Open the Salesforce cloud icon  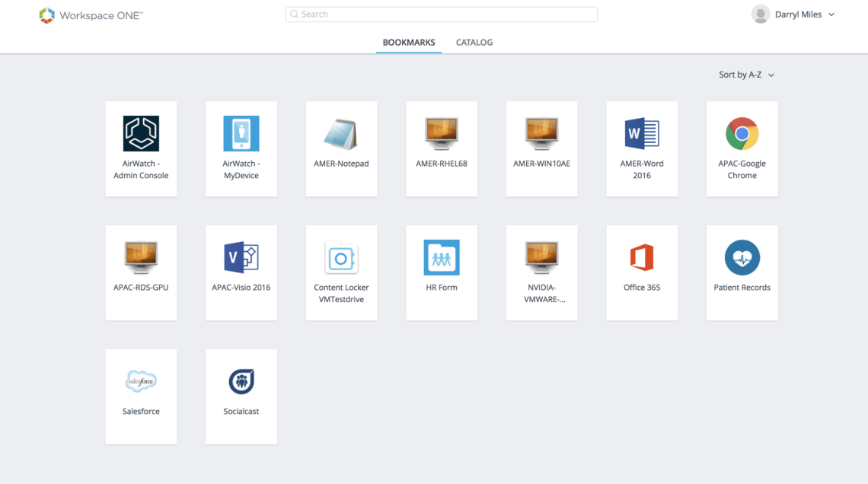click(x=141, y=381)
